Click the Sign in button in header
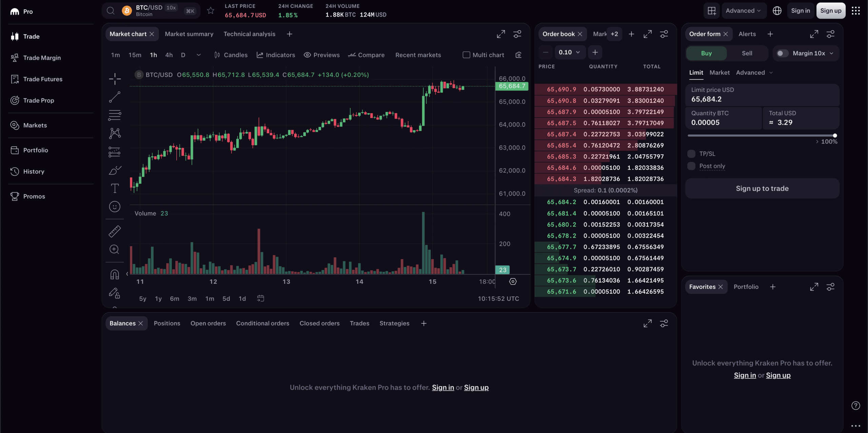 (800, 11)
